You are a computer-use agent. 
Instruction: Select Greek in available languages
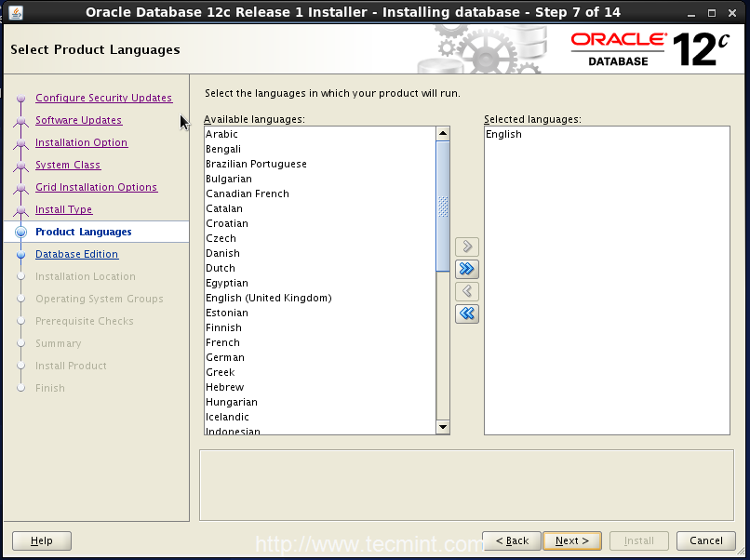[x=320, y=372]
